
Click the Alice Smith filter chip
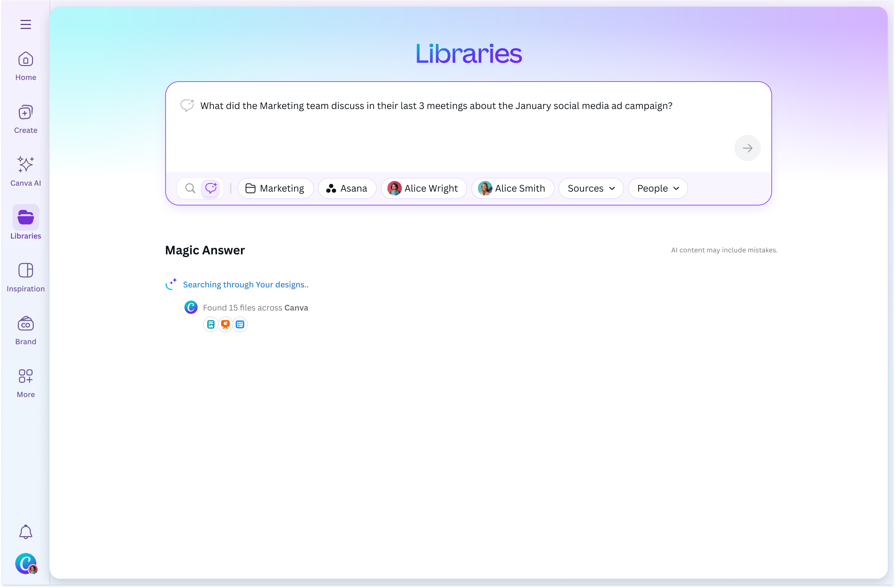pyautogui.click(x=512, y=188)
